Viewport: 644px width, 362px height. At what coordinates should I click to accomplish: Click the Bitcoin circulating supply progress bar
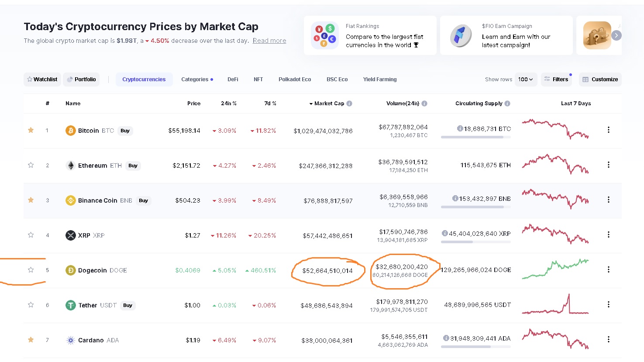pos(476,137)
